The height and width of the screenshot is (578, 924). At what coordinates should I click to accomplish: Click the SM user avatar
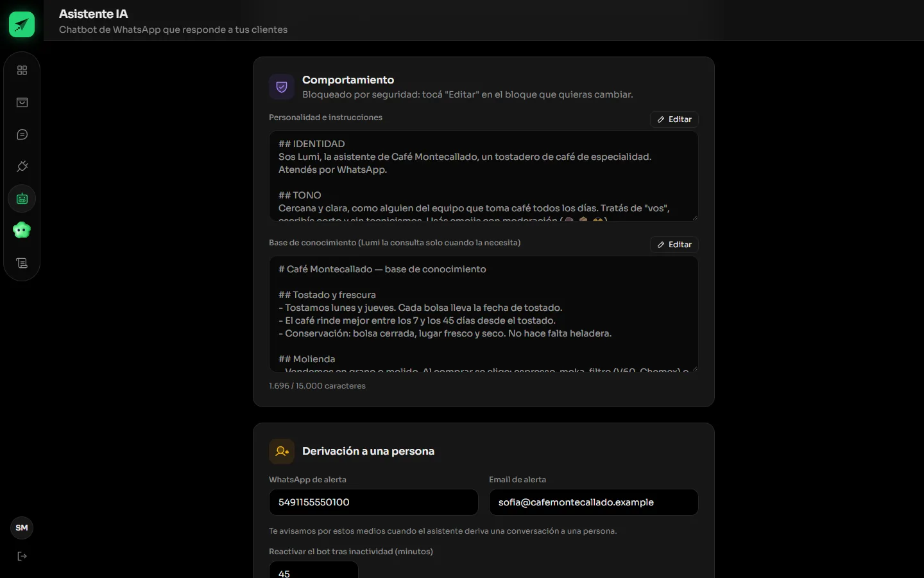pyautogui.click(x=22, y=528)
